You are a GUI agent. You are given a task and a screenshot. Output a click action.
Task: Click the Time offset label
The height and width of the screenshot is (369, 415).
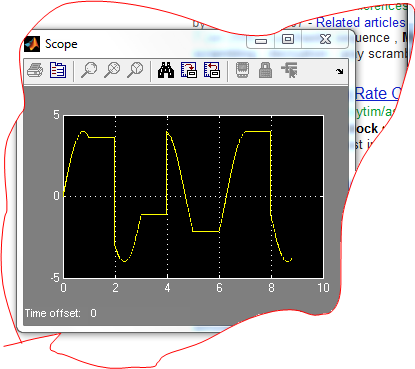(53, 313)
